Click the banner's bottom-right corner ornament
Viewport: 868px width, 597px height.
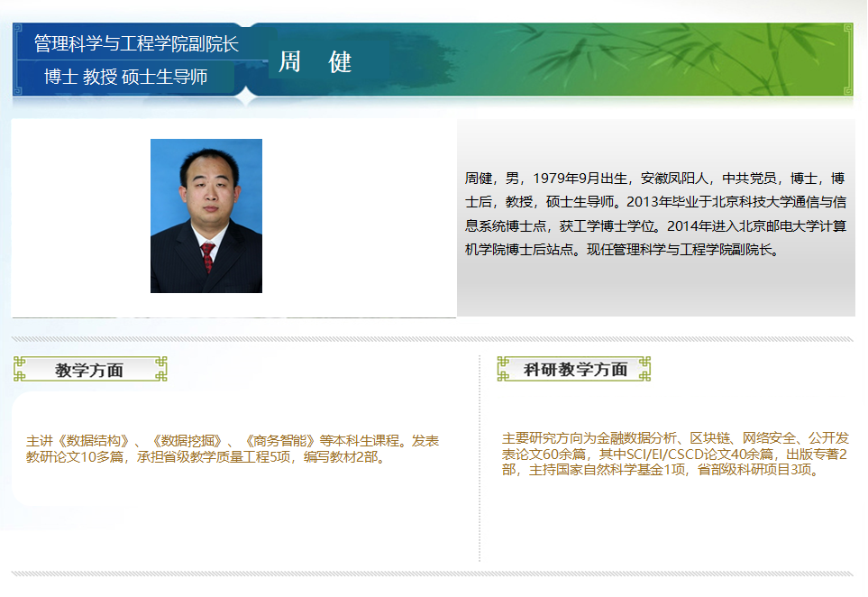tap(847, 90)
